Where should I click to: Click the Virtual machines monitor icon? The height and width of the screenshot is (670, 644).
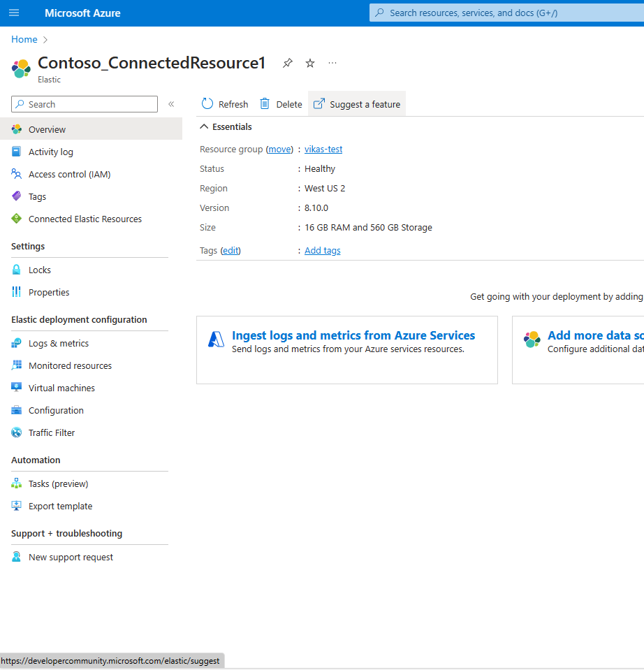[x=16, y=388]
